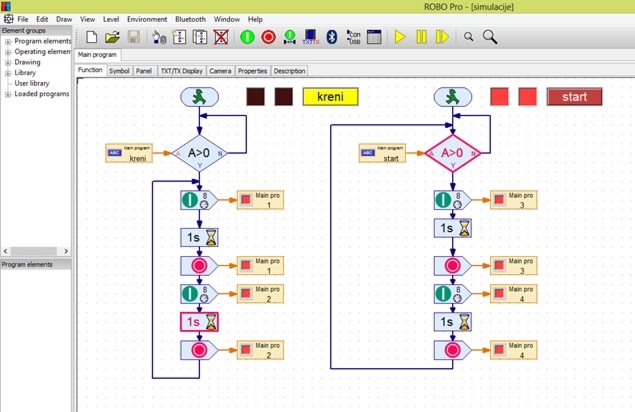Select the green-man start element above start flow

tap(453, 97)
